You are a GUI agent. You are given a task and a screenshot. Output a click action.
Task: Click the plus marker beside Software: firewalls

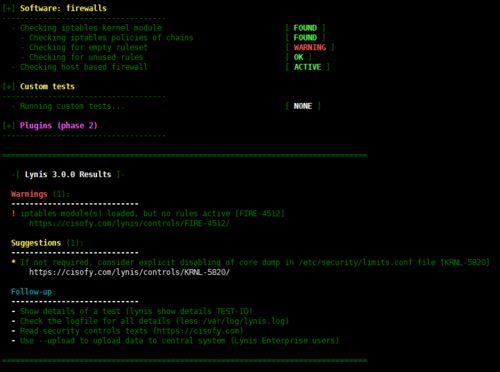pyautogui.click(x=8, y=8)
